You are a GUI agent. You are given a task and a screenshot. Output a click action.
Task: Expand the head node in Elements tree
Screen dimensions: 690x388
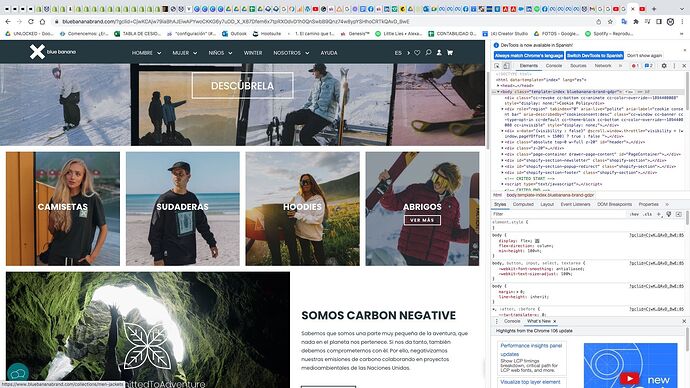coord(499,86)
